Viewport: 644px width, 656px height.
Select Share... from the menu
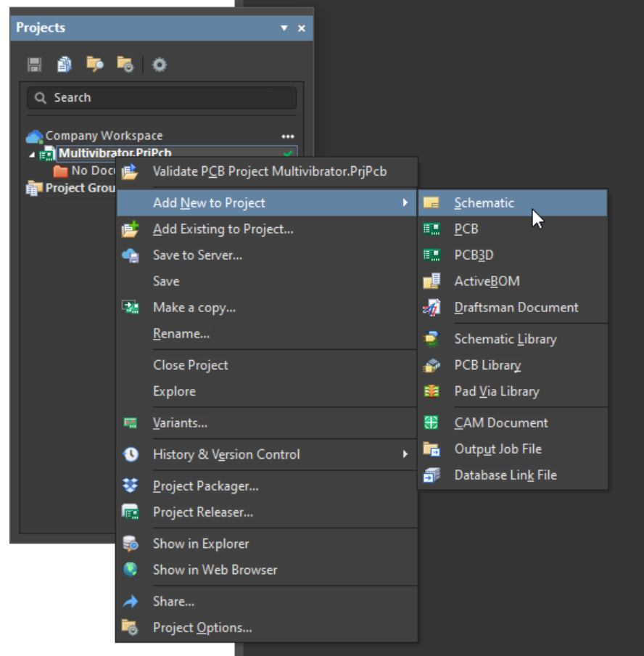click(x=267, y=601)
